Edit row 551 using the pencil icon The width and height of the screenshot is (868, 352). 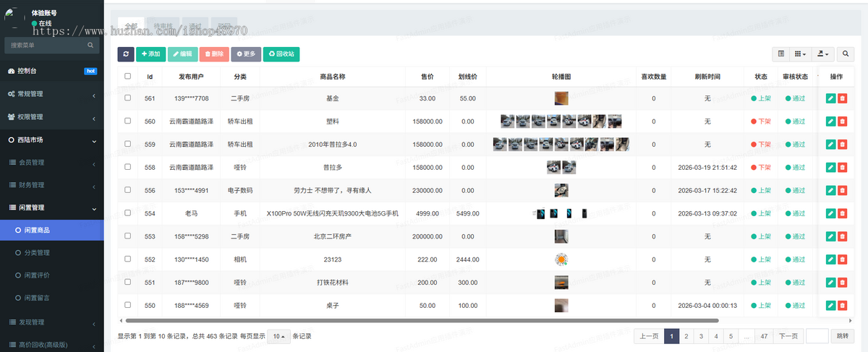click(830, 283)
